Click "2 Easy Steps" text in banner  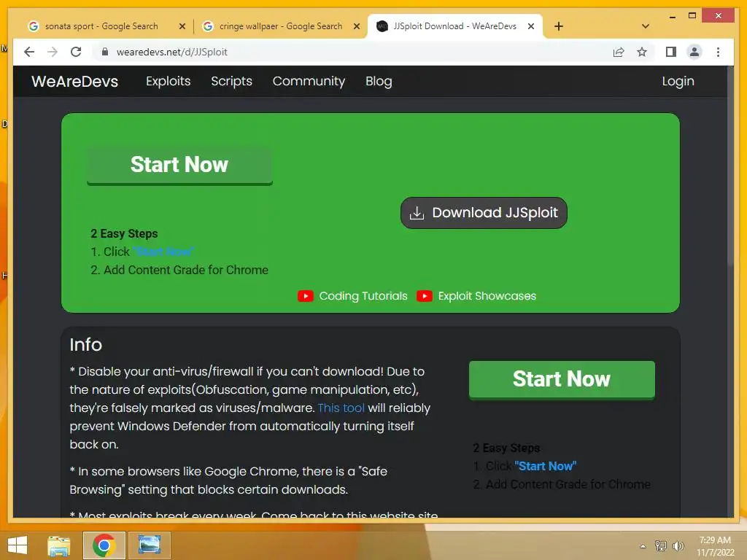coord(124,234)
